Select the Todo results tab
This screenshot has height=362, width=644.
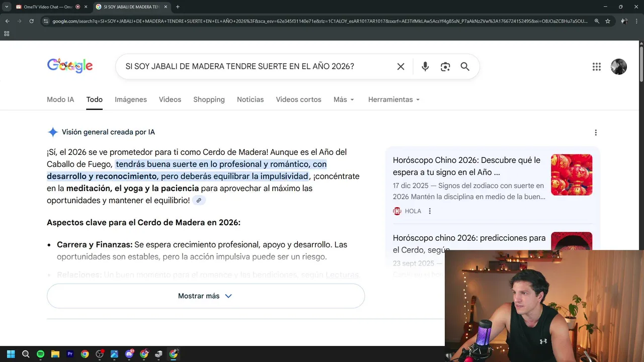[94, 100]
